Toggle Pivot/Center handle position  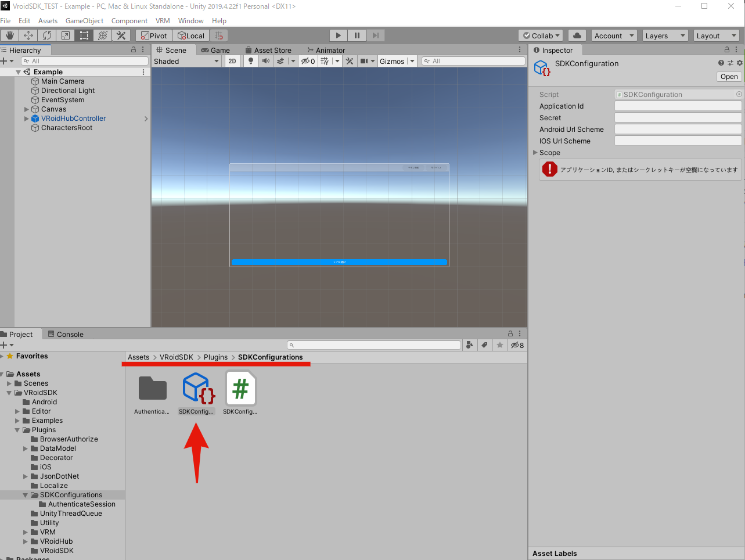pyautogui.click(x=154, y=35)
